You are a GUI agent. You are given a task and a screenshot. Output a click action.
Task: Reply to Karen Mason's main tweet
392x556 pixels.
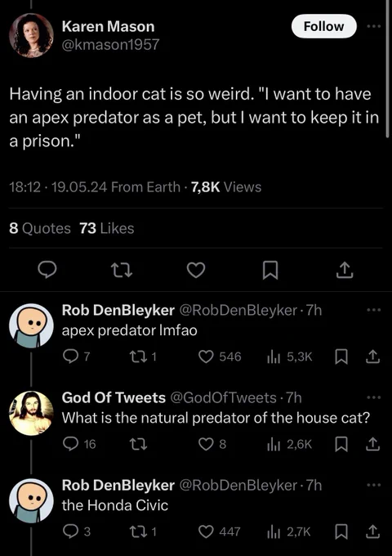click(47, 270)
